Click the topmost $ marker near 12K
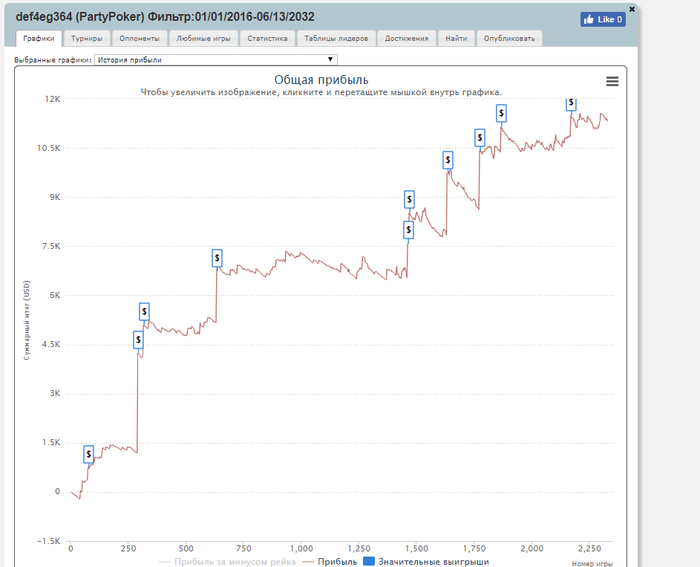 click(x=571, y=104)
